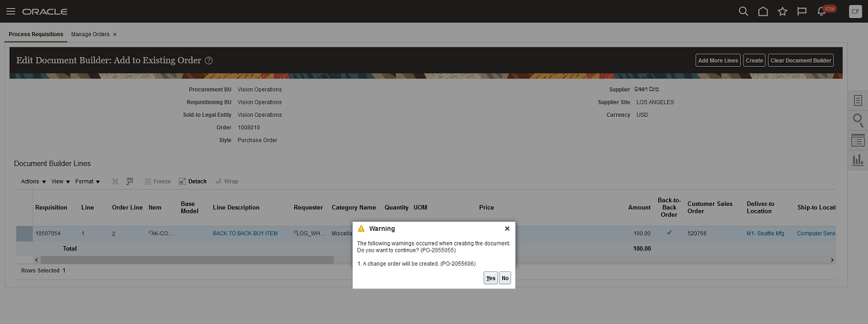Open the M1- Seattle Mfg link
868x324 pixels.
(765, 234)
